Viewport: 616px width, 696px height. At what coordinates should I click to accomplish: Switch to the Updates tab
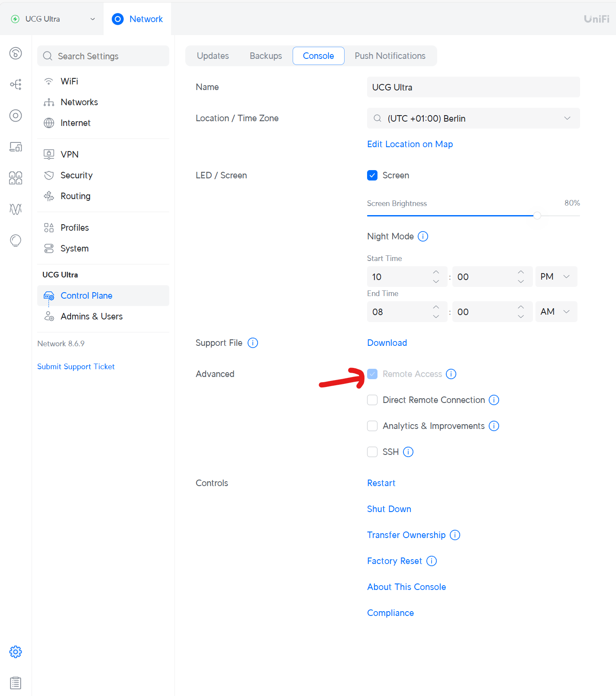(x=213, y=56)
